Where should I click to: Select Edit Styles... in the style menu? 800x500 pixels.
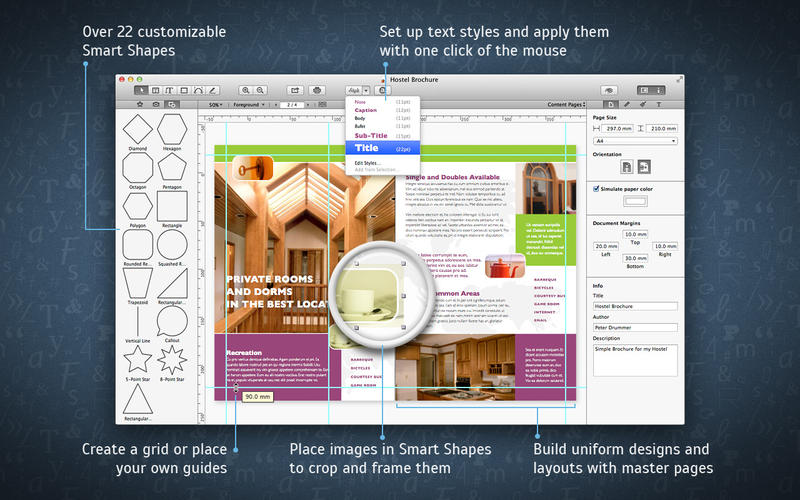click(368, 162)
